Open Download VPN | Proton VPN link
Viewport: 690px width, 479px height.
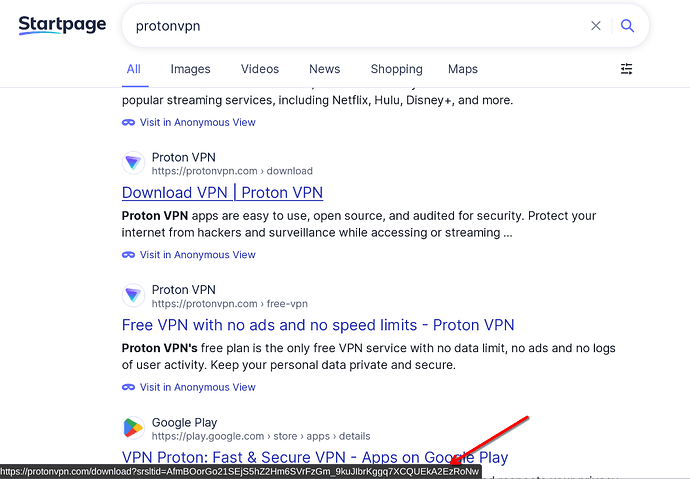click(222, 193)
